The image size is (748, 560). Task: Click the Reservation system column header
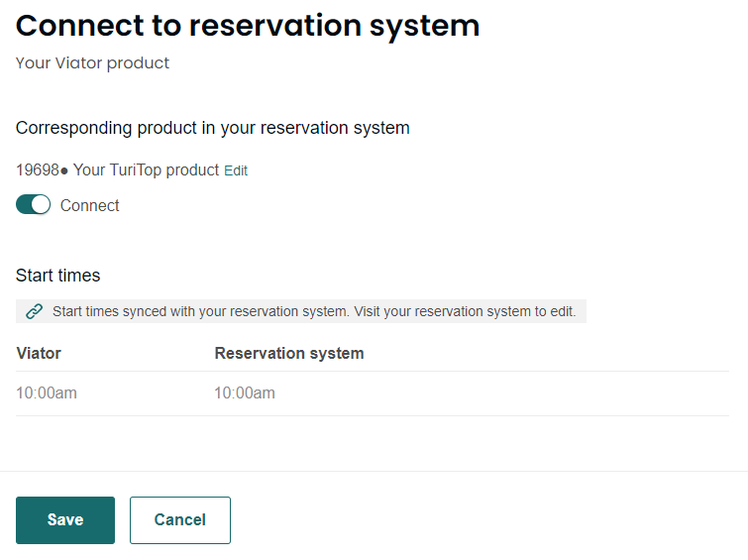pyautogui.click(x=289, y=353)
